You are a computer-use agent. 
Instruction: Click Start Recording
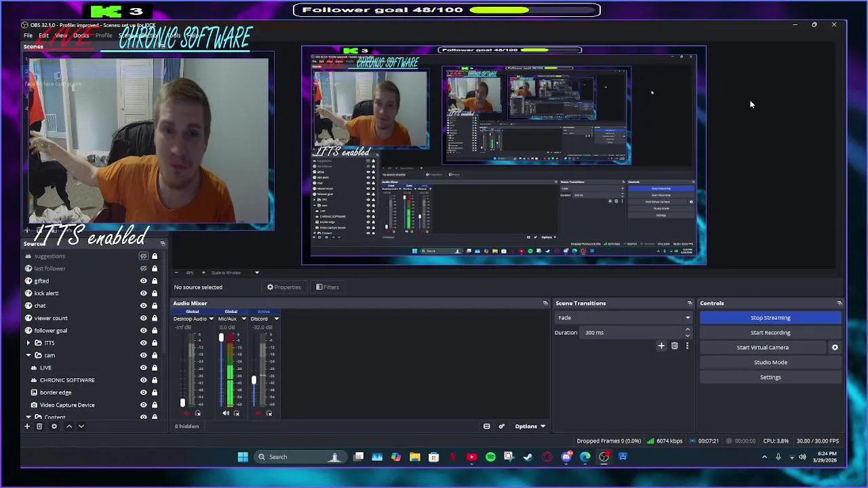(x=770, y=333)
